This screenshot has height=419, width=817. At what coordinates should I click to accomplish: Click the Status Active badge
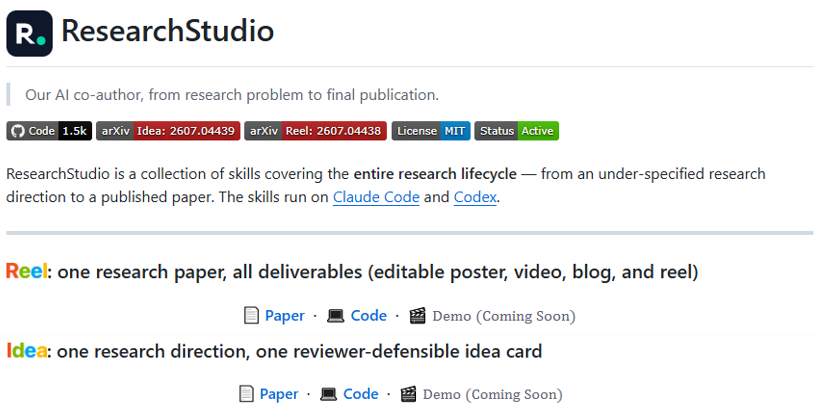[x=516, y=131]
